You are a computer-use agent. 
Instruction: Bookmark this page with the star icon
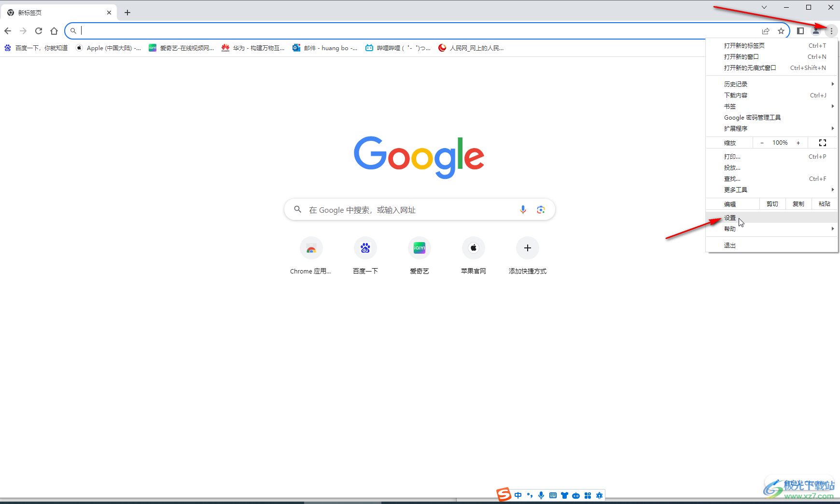(781, 31)
